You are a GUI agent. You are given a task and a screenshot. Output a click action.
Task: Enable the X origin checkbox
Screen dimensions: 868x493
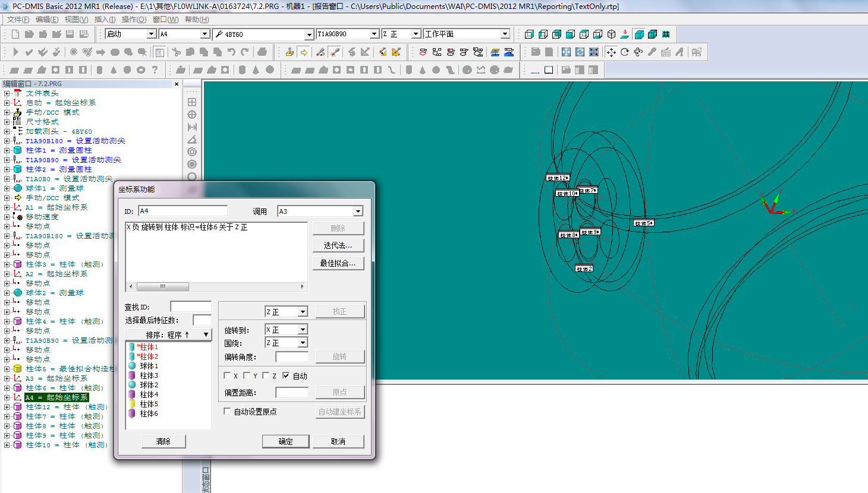point(227,376)
